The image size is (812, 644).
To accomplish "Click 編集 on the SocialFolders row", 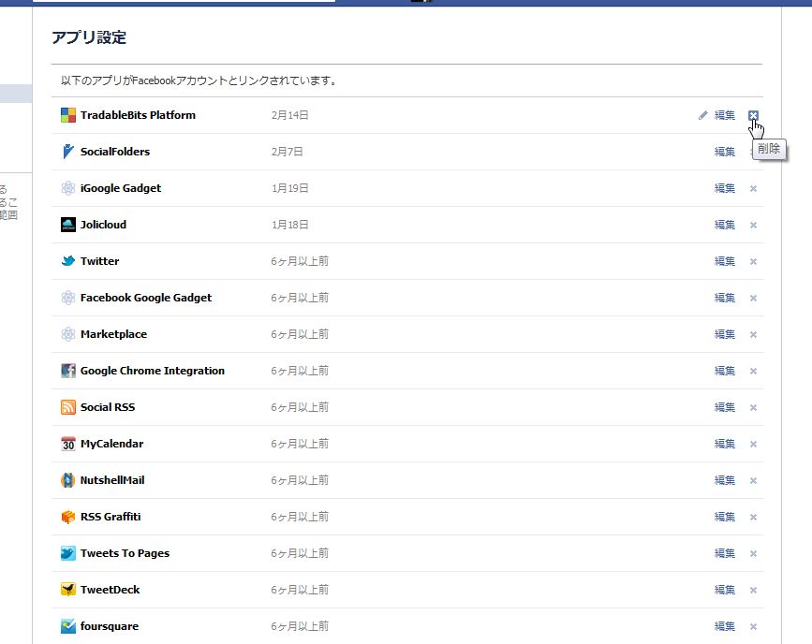I will pyautogui.click(x=725, y=152).
